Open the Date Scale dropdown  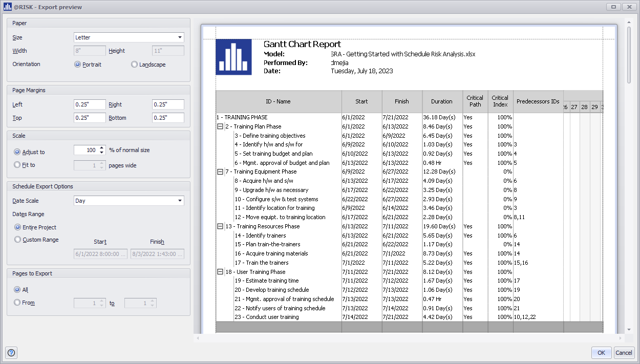tap(180, 201)
